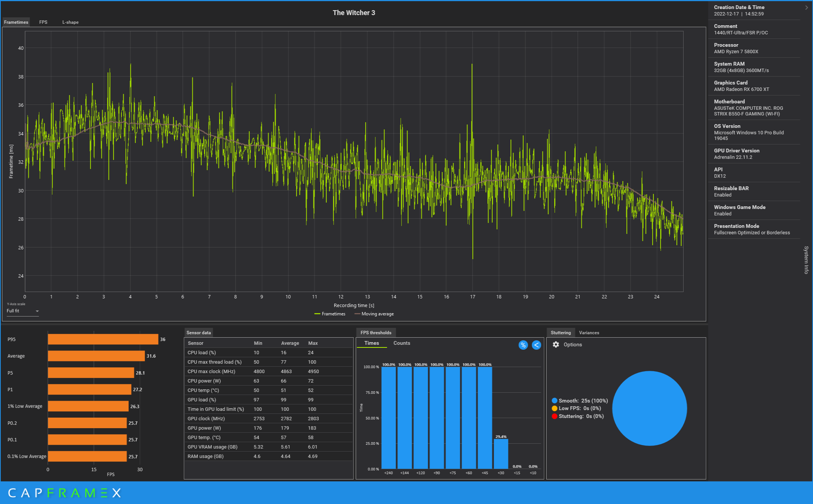Click the P0.1 label in FPS metrics
This screenshot has width=813, height=504.
pyautogui.click(x=12, y=440)
